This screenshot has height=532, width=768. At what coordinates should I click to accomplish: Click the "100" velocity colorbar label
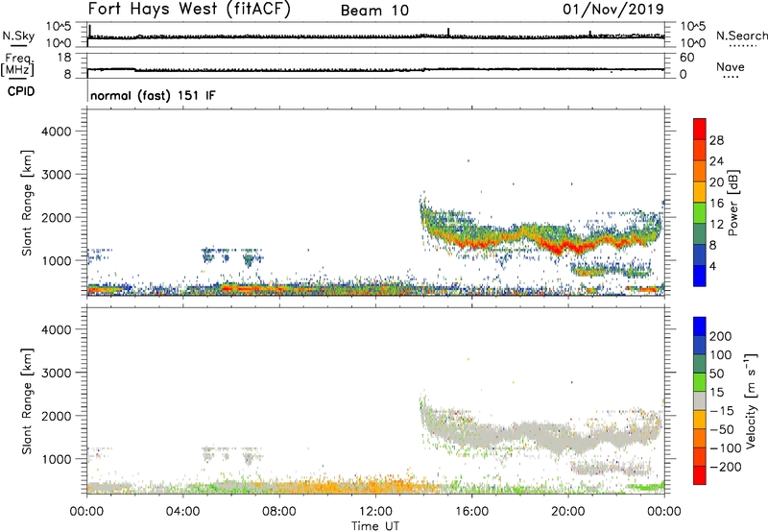tap(721, 354)
